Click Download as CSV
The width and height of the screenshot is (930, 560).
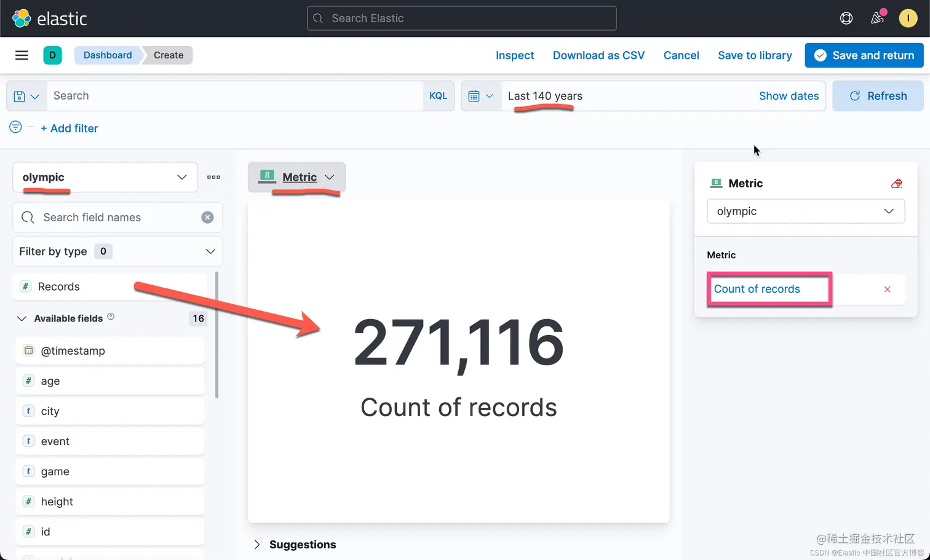click(598, 55)
